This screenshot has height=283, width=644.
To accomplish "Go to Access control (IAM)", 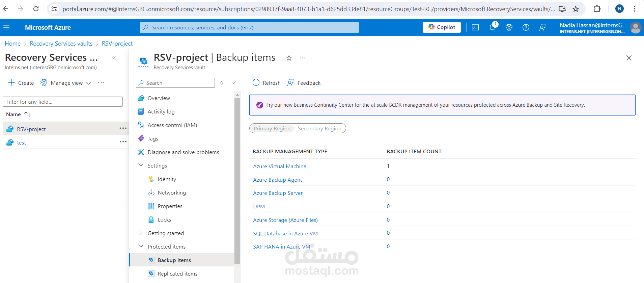I will 172,125.
